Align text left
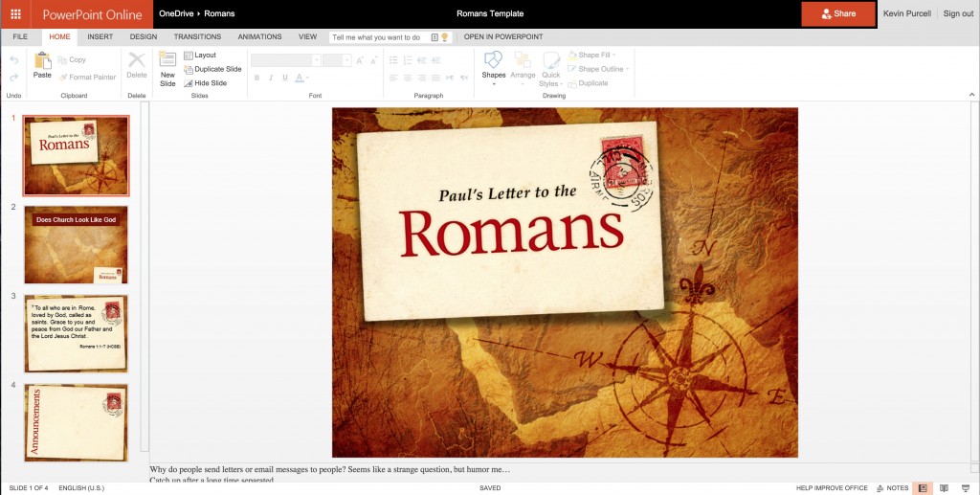The image size is (980, 495). point(393,78)
